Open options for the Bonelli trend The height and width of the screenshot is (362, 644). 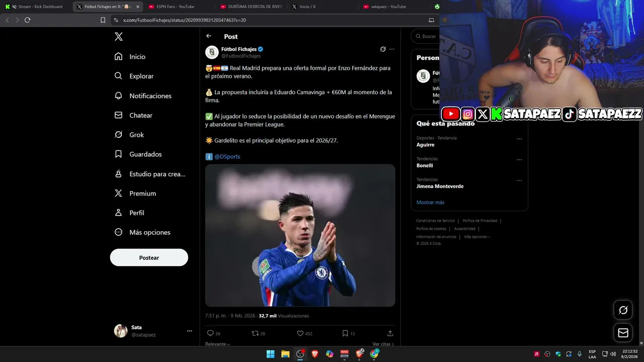click(519, 160)
